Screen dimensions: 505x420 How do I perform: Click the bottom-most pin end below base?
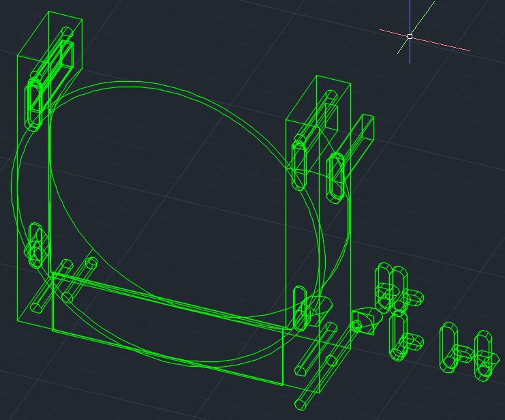tap(299, 405)
